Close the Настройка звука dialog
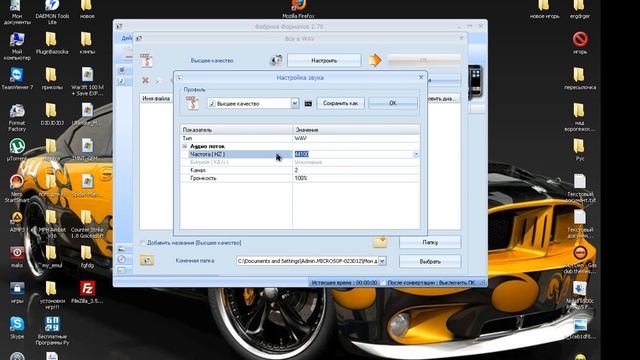This screenshot has height=360, width=640. [421, 77]
